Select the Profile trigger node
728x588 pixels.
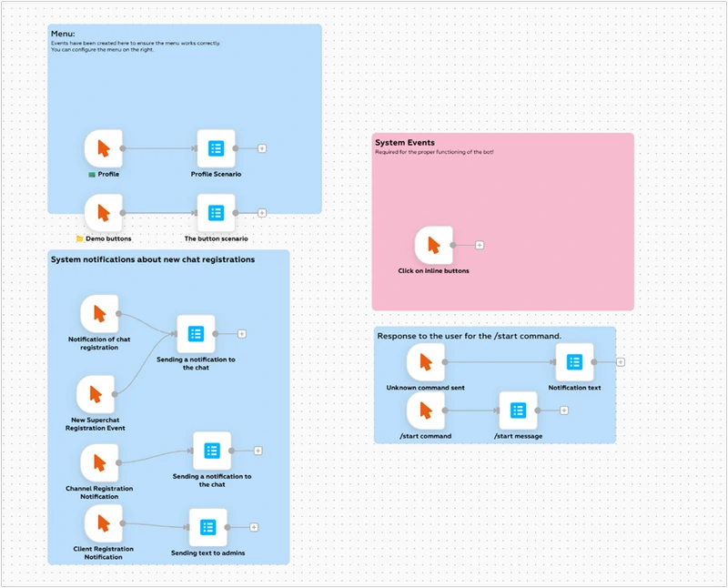coord(103,147)
